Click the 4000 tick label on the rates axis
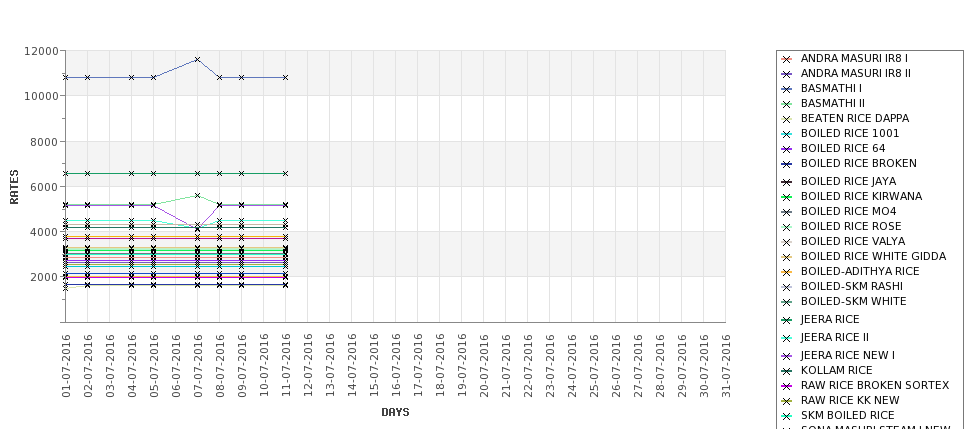 tap(44, 233)
